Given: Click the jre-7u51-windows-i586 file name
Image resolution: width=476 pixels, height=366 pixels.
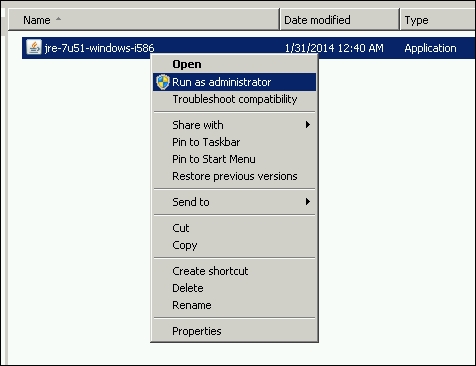Looking at the screenshot, I should tap(99, 48).
